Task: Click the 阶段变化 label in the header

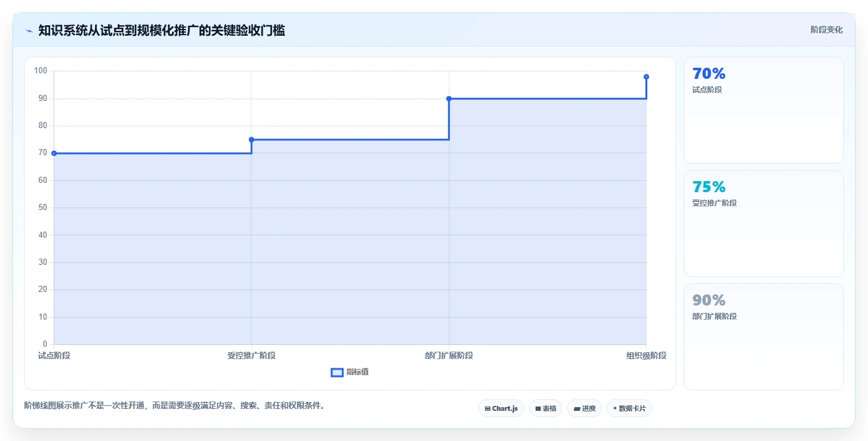Action: click(x=827, y=30)
